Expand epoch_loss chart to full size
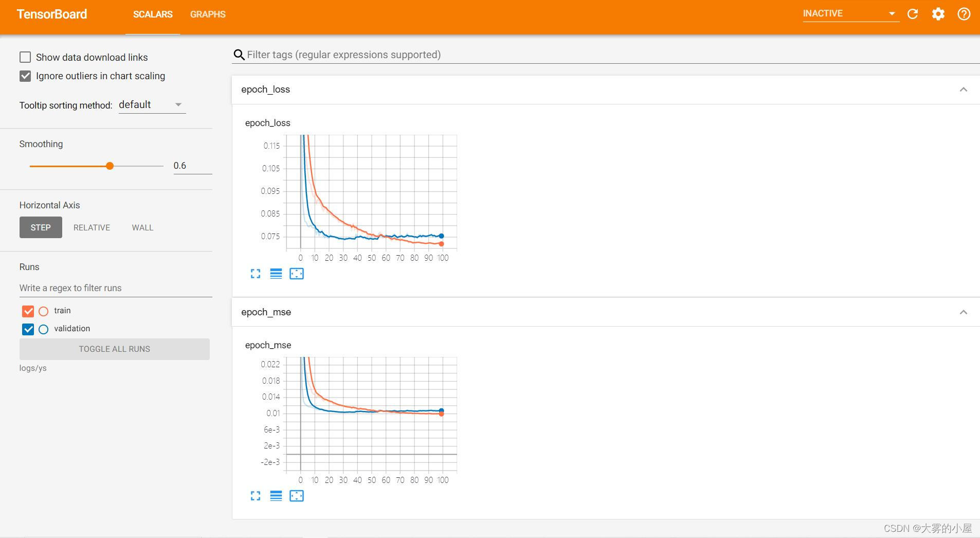 point(256,274)
